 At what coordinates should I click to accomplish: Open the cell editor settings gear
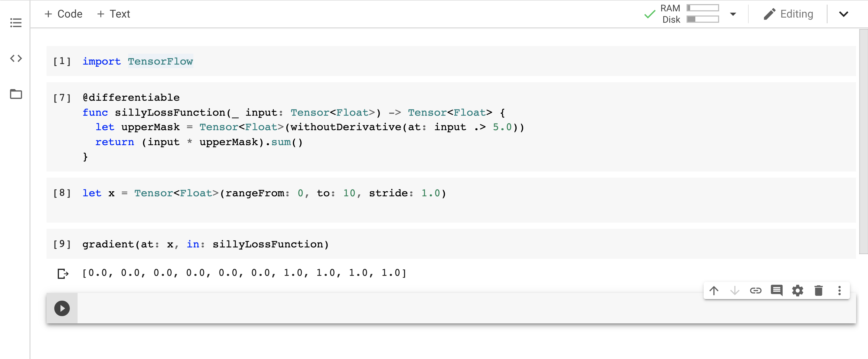click(798, 290)
